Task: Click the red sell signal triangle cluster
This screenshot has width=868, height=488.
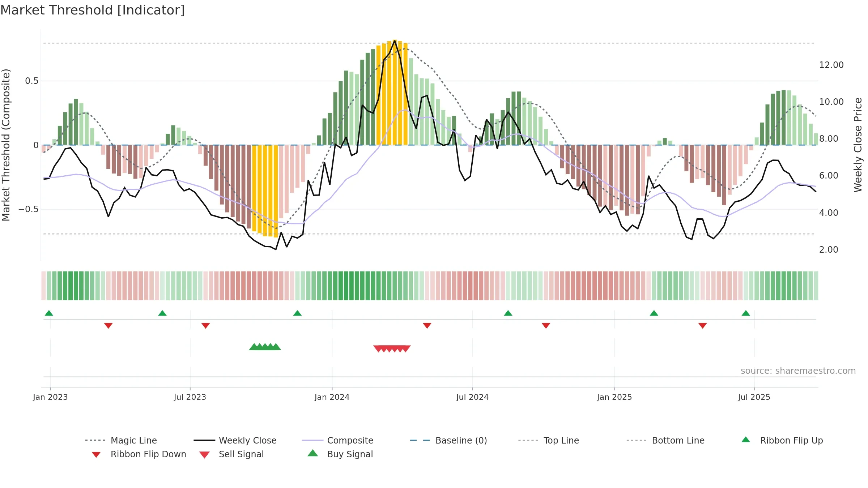Action: click(392, 348)
